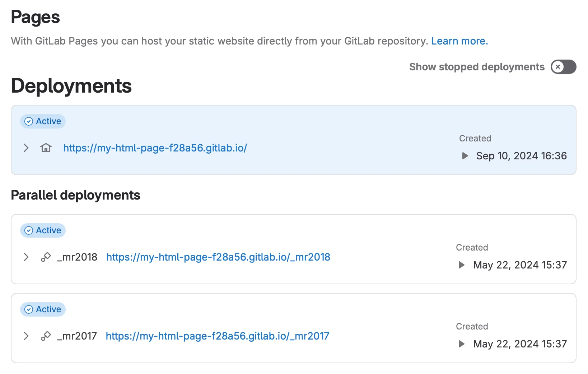Click the play triangle beside _mr2018 creation date
588x374 pixels.
click(x=461, y=265)
